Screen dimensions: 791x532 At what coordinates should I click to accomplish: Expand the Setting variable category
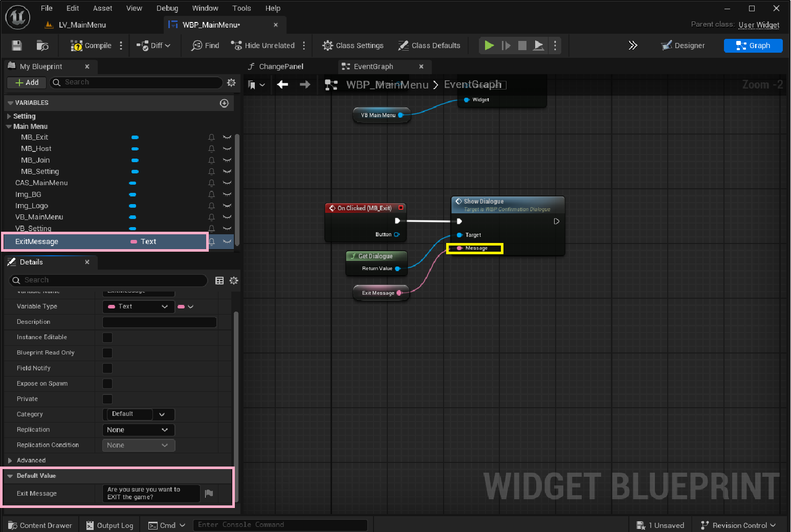coord(9,116)
